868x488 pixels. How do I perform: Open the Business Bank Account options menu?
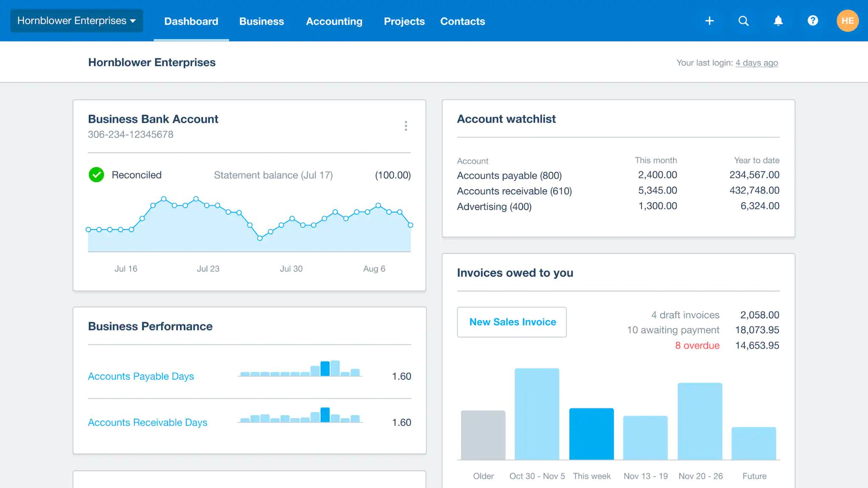click(406, 125)
